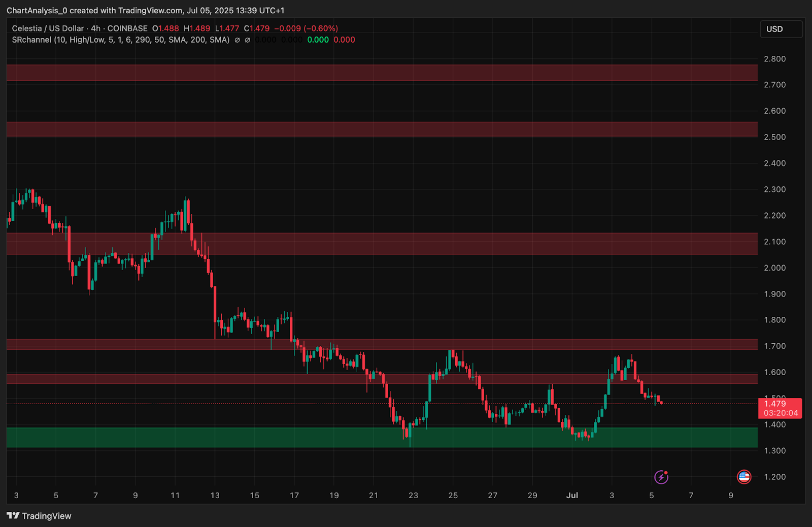812x527 pixels.
Task: Click the 2.000 level on the price scale
Action: (774, 268)
